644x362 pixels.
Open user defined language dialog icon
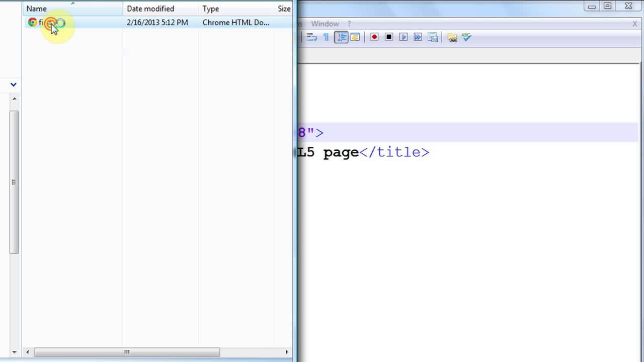[x=355, y=37]
